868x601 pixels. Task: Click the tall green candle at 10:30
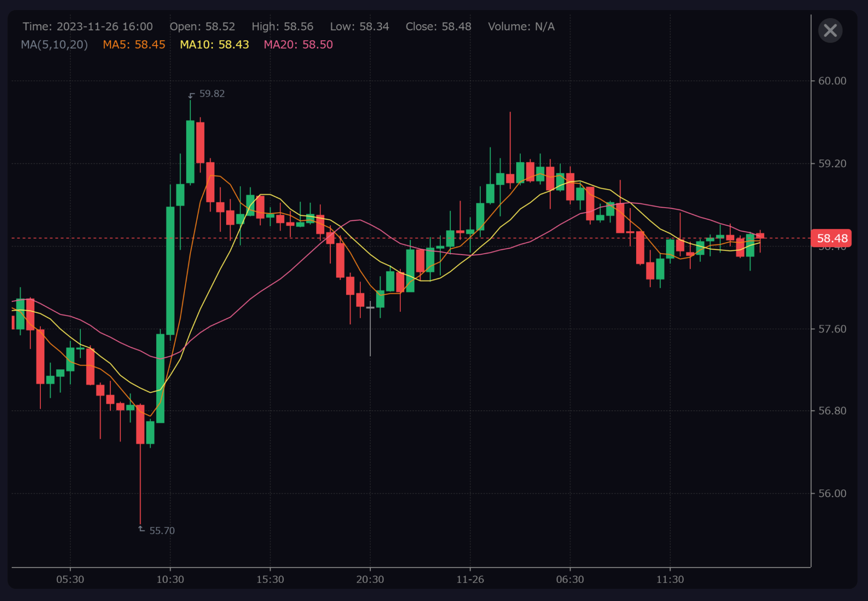pos(170,271)
